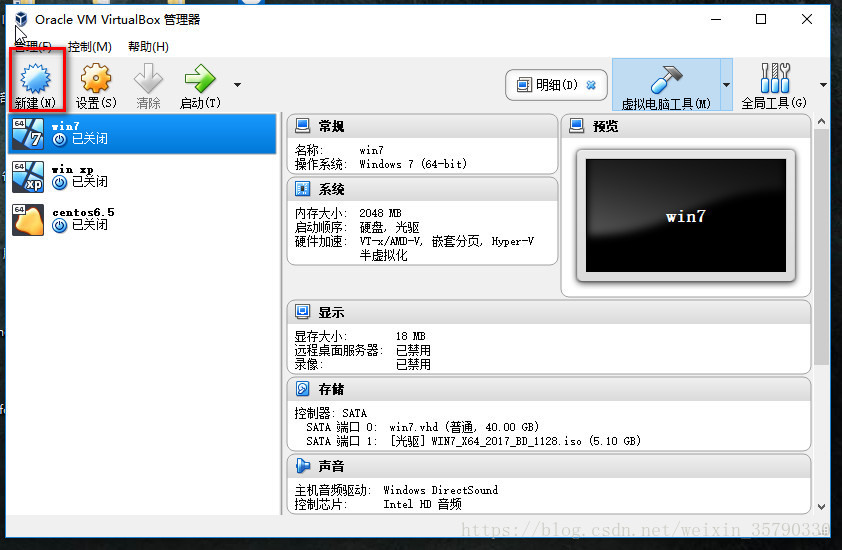Click the 显示 section screen icon
Image resolution: width=842 pixels, height=550 pixels.
302,312
